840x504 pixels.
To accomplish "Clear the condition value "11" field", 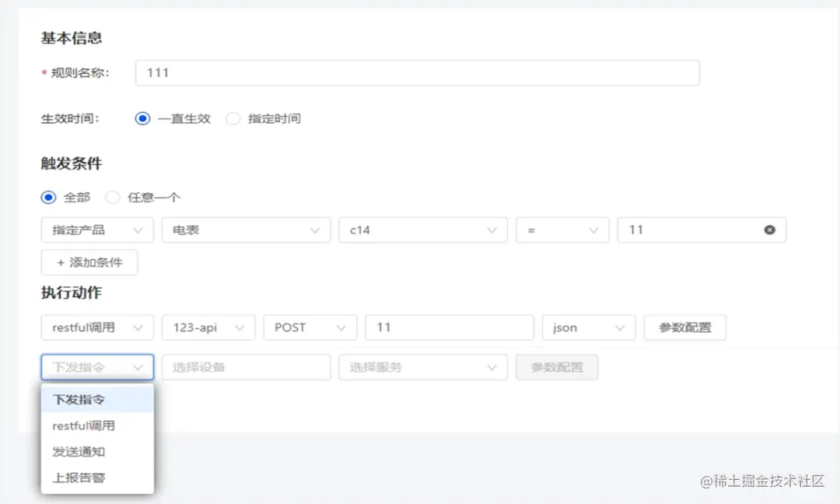I will pyautogui.click(x=769, y=229).
